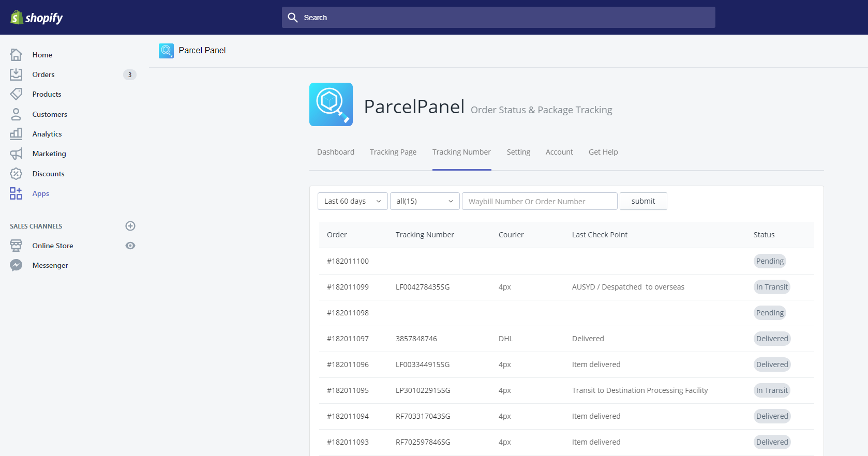Open Analytics in sidebar
Image resolution: width=868 pixels, height=456 pixels.
[47, 134]
